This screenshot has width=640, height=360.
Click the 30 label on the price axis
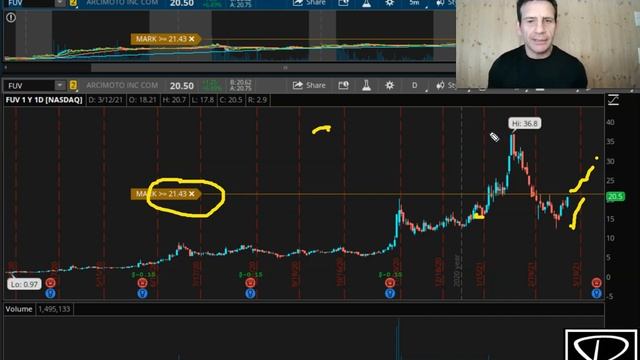pyautogui.click(x=610, y=161)
